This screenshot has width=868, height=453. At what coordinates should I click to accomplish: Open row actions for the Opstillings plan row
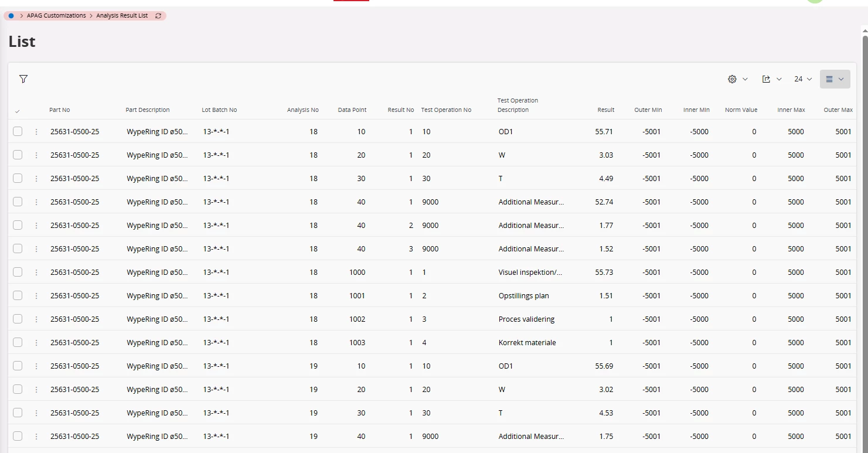click(36, 296)
